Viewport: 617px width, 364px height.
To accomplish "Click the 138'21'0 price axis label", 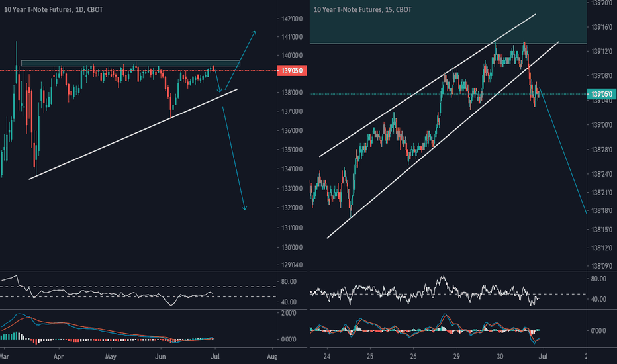I will click(602, 193).
